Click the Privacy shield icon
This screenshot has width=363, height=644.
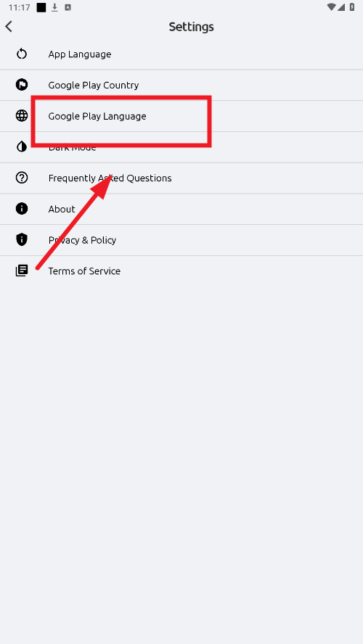point(22,240)
